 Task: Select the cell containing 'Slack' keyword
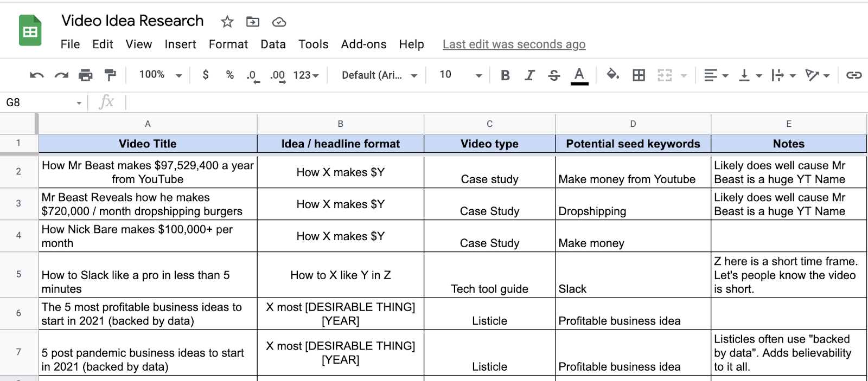click(633, 275)
